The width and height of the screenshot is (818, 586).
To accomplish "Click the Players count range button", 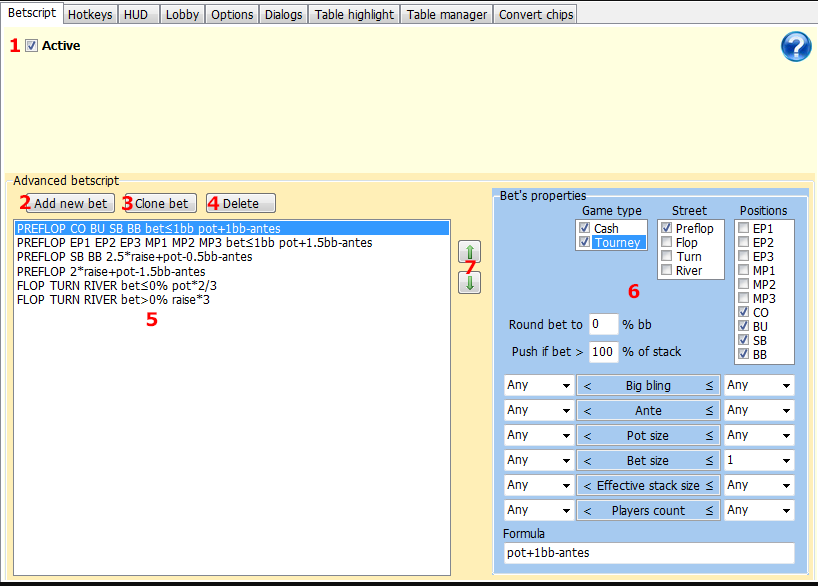I will (x=648, y=511).
